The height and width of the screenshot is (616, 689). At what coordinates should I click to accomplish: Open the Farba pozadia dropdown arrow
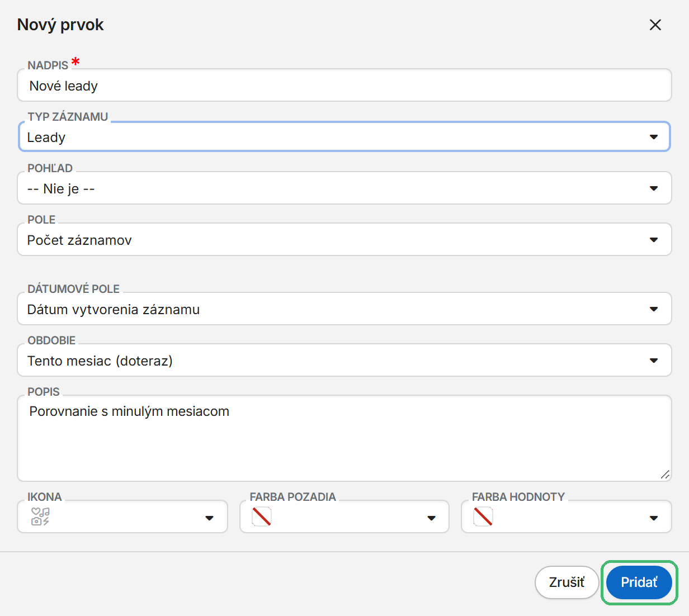point(431,518)
